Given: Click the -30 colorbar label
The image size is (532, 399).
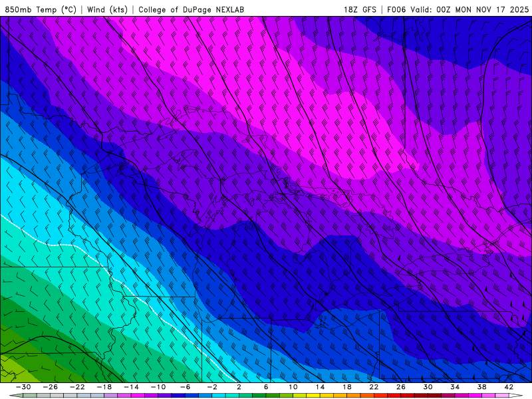Looking at the screenshot, I should pyautogui.click(x=23, y=387).
